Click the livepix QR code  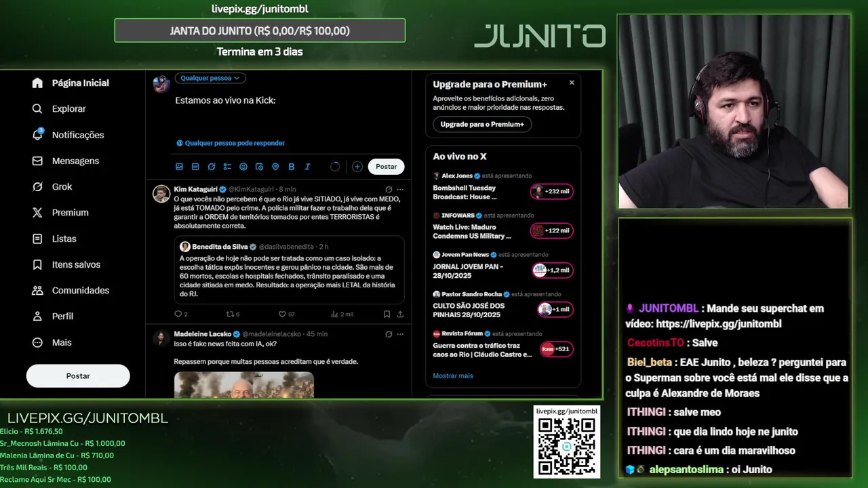(x=566, y=446)
